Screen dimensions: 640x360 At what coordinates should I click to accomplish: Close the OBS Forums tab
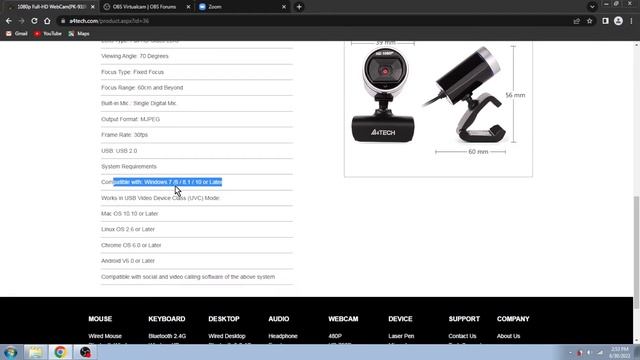pyautogui.click(x=188, y=7)
